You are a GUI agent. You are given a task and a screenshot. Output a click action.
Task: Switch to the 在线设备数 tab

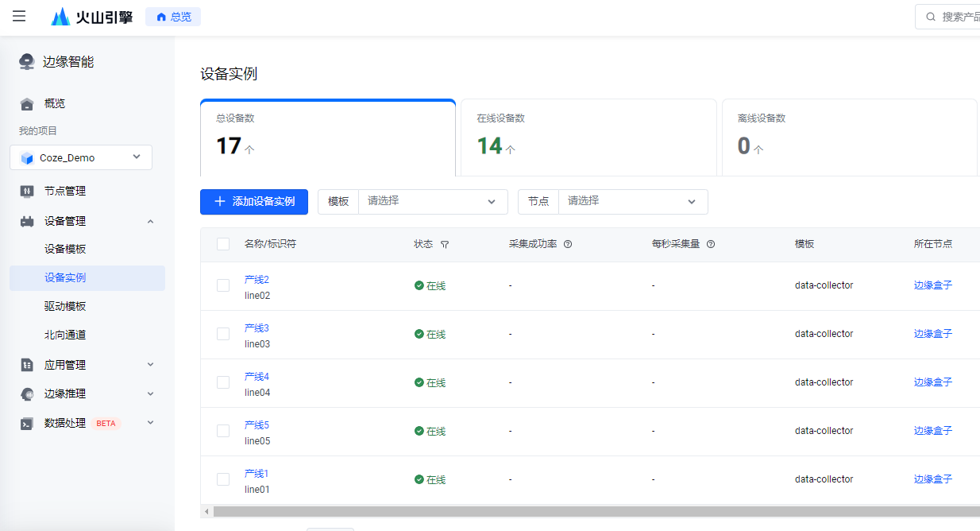tap(588, 137)
